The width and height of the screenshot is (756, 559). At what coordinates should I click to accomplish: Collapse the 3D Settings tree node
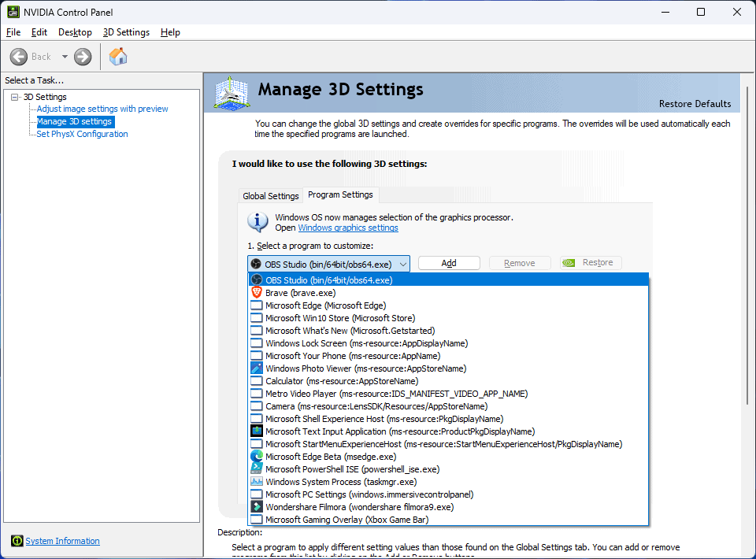(x=15, y=97)
